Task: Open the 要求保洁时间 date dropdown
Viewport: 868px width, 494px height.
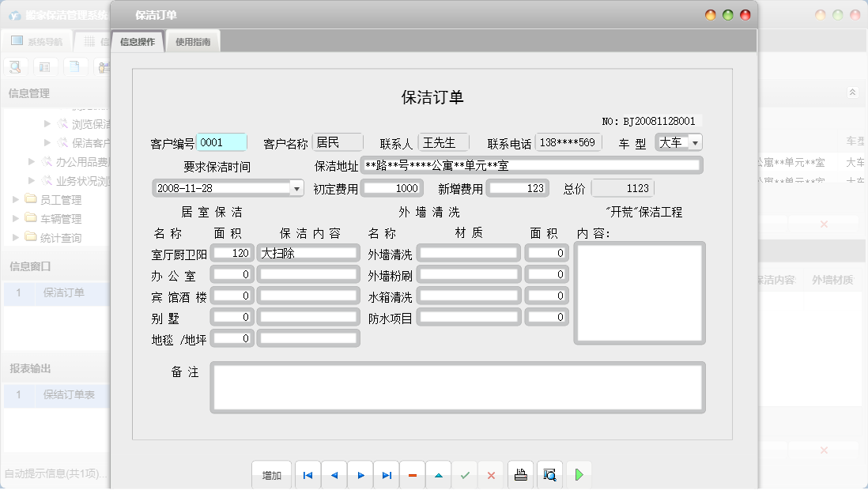Action: 296,188
